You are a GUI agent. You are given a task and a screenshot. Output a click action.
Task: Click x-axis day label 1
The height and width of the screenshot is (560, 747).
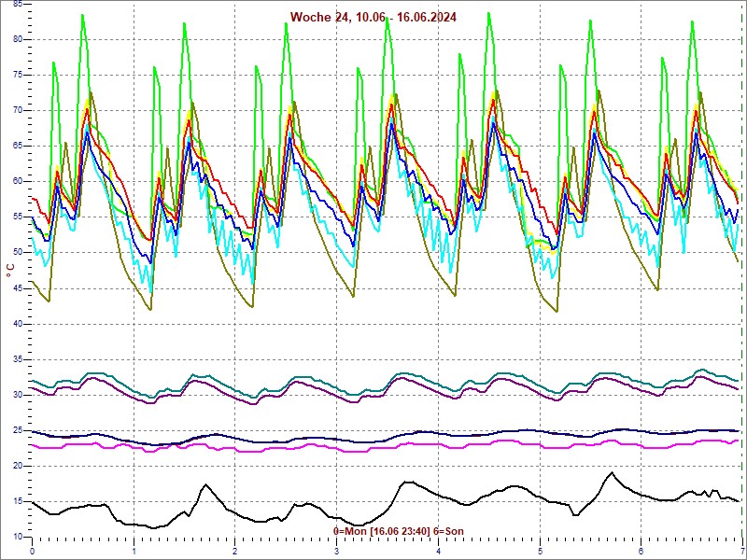(134, 552)
